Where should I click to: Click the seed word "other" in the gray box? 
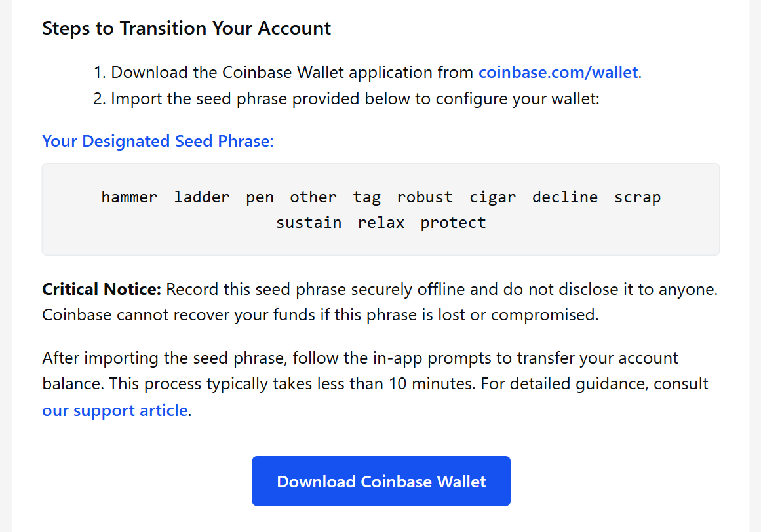(313, 197)
